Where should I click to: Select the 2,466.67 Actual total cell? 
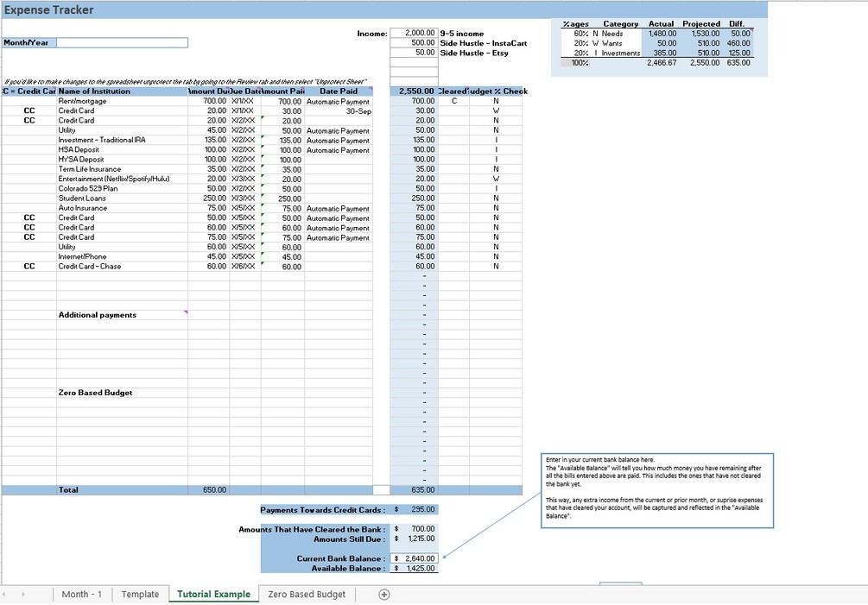[661, 62]
